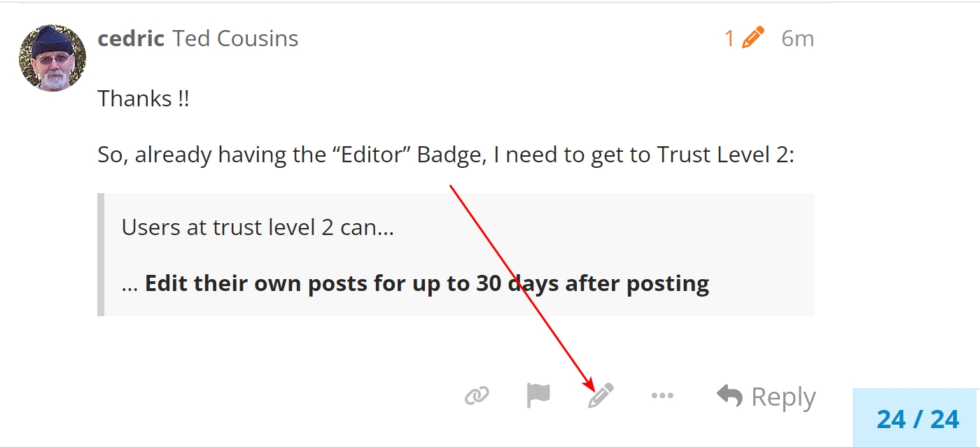Image resolution: width=980 pixels, height=447 pixels.
Task: Show more actions via the ellipsis icon
Action: pos(662,397)
